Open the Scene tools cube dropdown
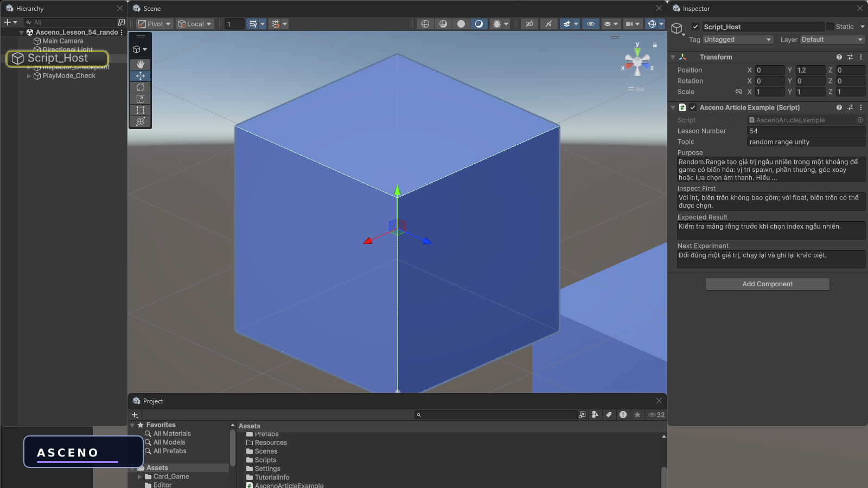Image resolution: width=868 pixels, height=488 pixels. pyautogui.click(x=140, y=49)
